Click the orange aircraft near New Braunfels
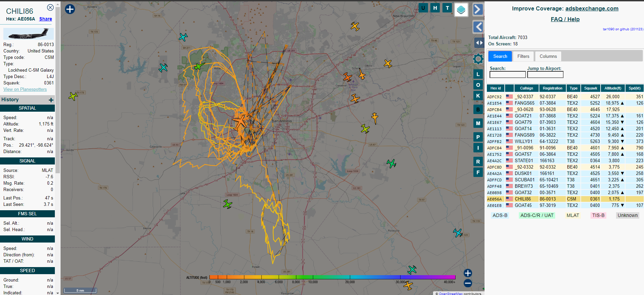The width and height of the screenshot is (644, 295). point(355,26)
